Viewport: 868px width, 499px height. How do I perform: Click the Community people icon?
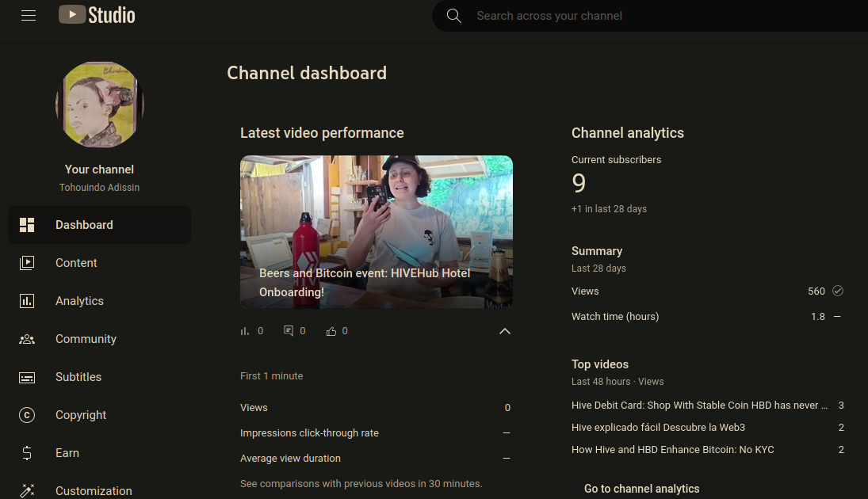[x=27, y=339]
